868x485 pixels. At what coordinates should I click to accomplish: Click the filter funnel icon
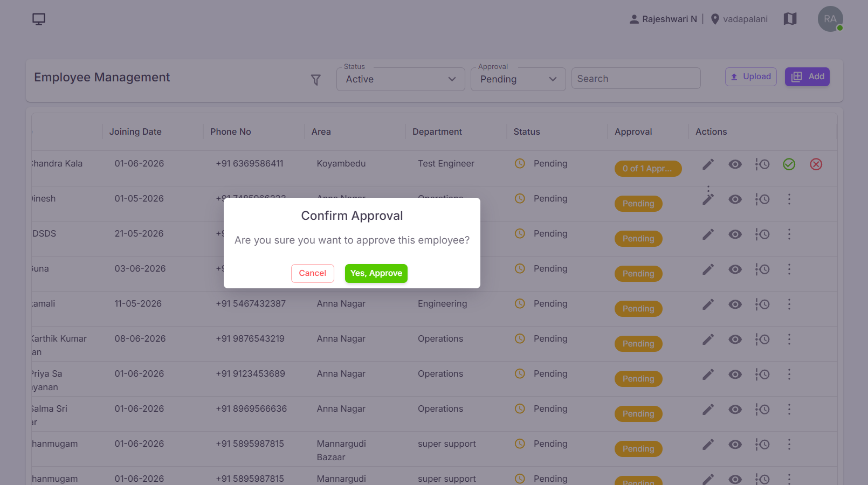tap(316, 80)
